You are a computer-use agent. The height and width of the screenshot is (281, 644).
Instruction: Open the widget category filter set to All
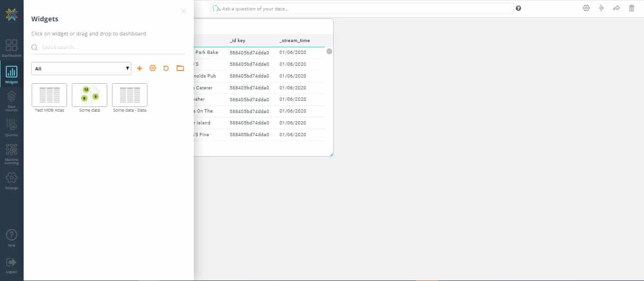(80, 68)
